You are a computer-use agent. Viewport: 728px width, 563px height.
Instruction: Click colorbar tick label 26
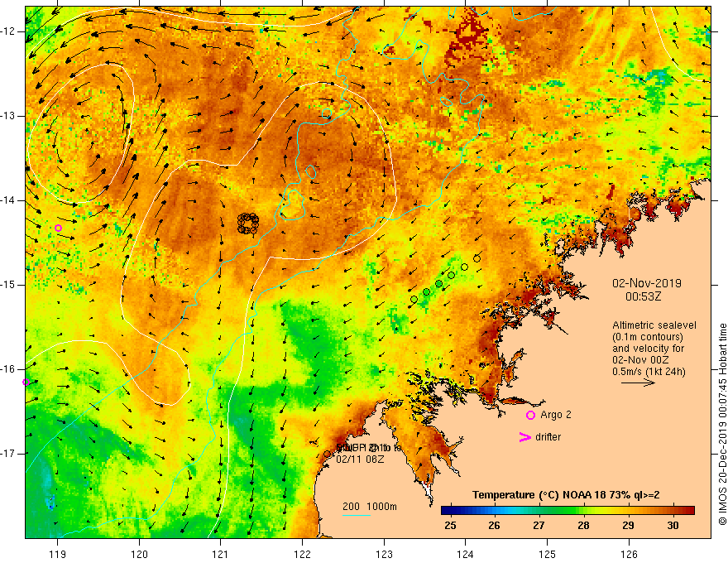click(494, 526)
